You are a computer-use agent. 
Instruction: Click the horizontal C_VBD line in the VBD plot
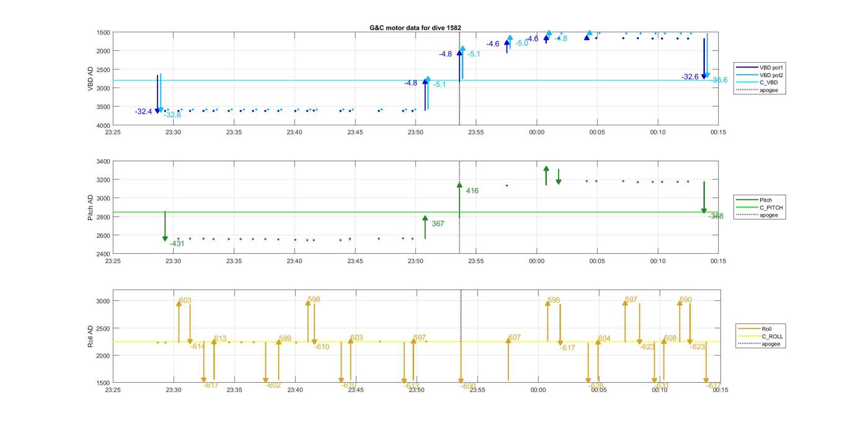click(x=415, y=80)
